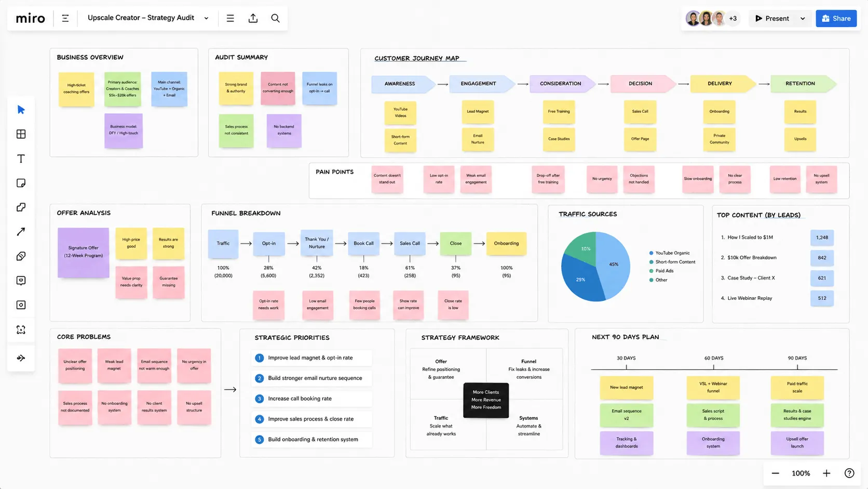The width and height of the screenshot is (868, 489).
Task: Select the 'VSL + Webinar funnel' sticky note
Action: coord(713,387)
